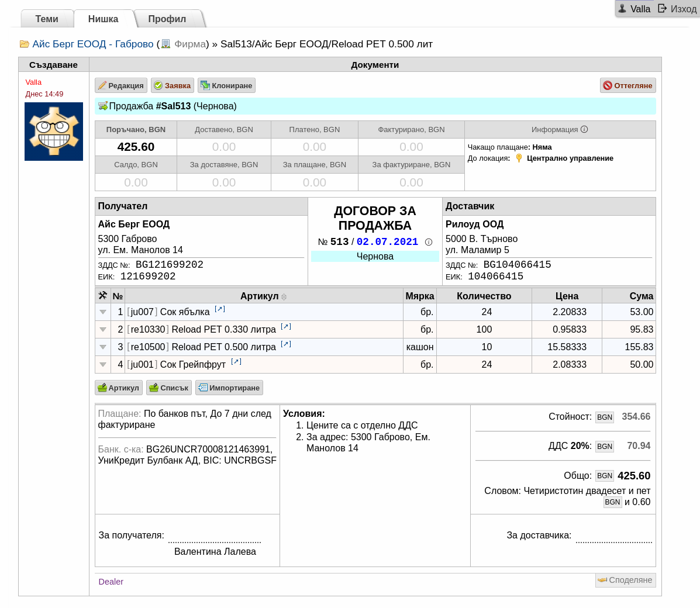The image size is (700, 608).
Task: Open the Импортиране import button
Action: point(229,388)
